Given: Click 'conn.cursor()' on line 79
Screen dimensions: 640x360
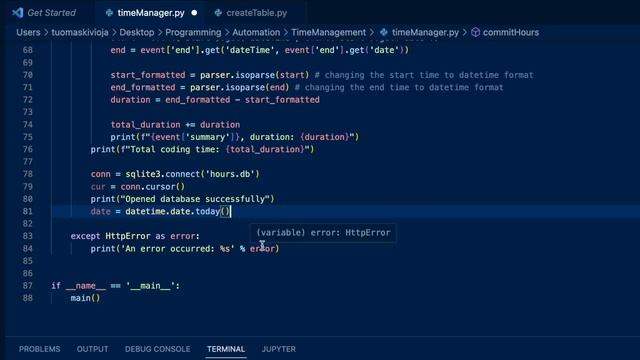Looking at the screenshot, I should tap(153, 187).
